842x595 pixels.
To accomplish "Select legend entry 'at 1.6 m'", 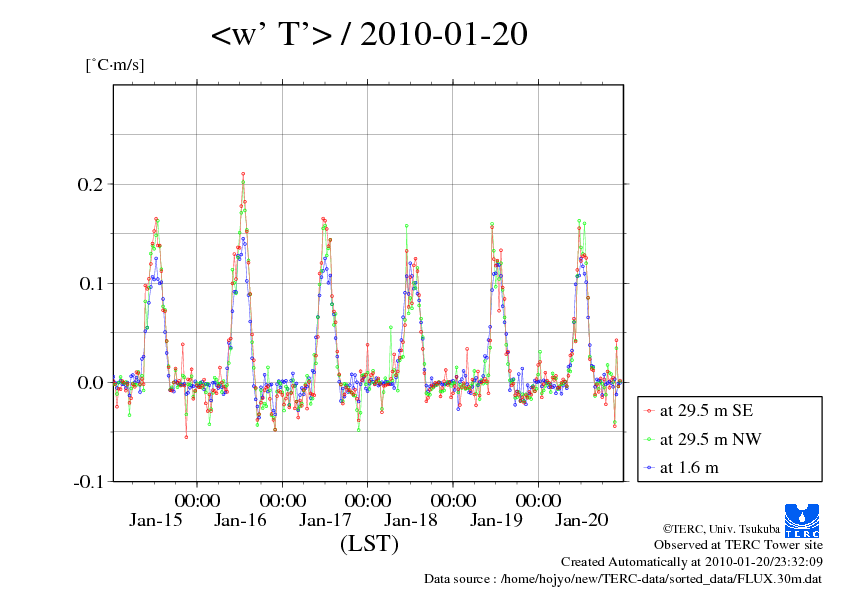I will (x=689, y=468).
